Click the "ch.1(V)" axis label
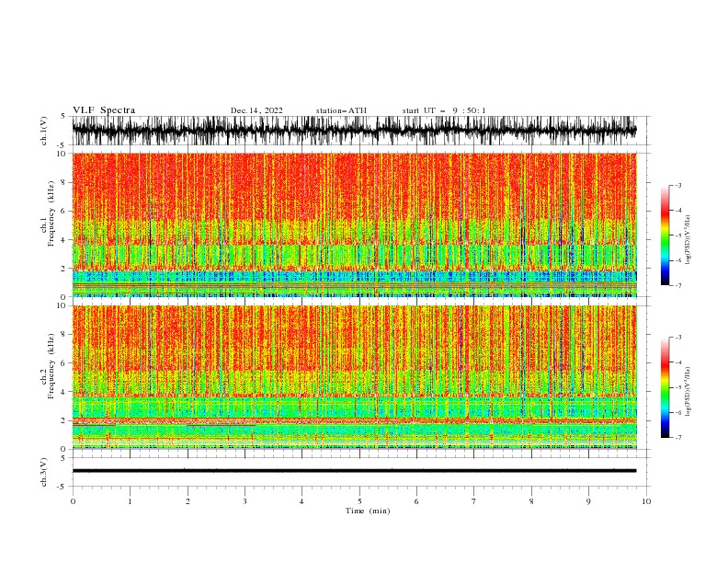This screenshot has height=563, width=728. pyautogui.click(x=44, y=131)
